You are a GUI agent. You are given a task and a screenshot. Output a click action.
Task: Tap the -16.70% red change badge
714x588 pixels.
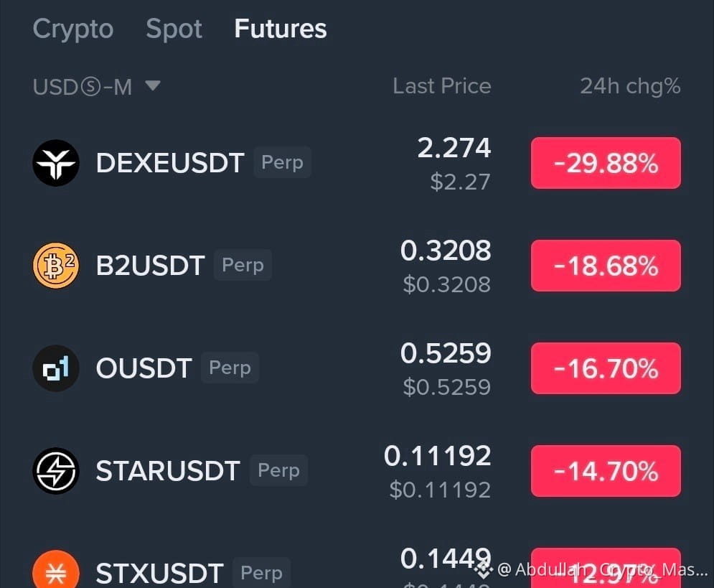[606, 368]
